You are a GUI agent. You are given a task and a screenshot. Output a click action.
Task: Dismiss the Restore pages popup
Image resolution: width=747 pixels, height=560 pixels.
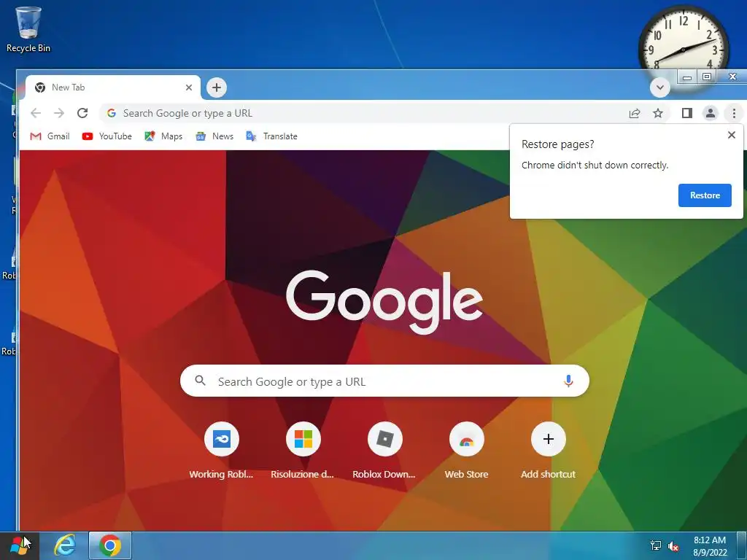tap(731, 135)
